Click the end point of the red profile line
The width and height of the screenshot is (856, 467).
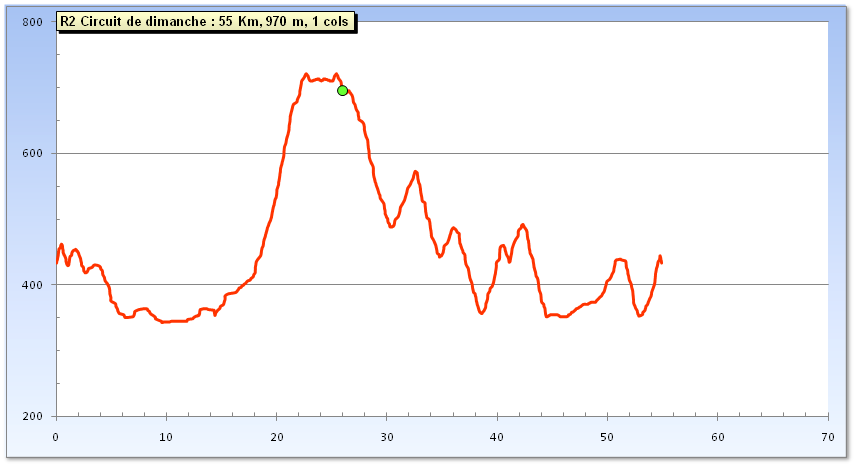pos(661,263)
